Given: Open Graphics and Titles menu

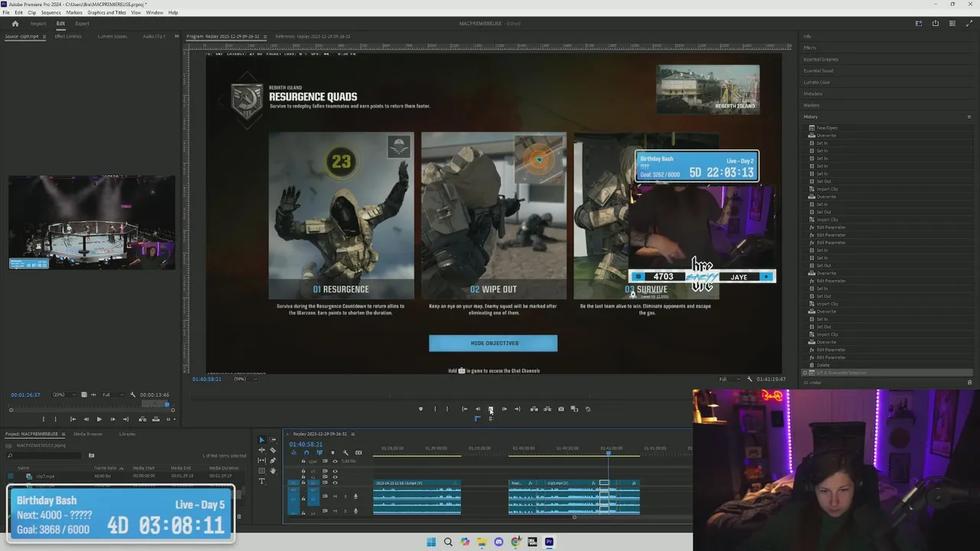Looking at the screenshot, I should 107,12.
